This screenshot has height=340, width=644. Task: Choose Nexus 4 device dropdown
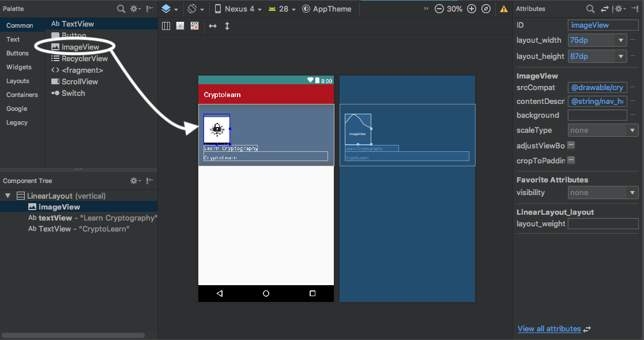coord(238,9)
